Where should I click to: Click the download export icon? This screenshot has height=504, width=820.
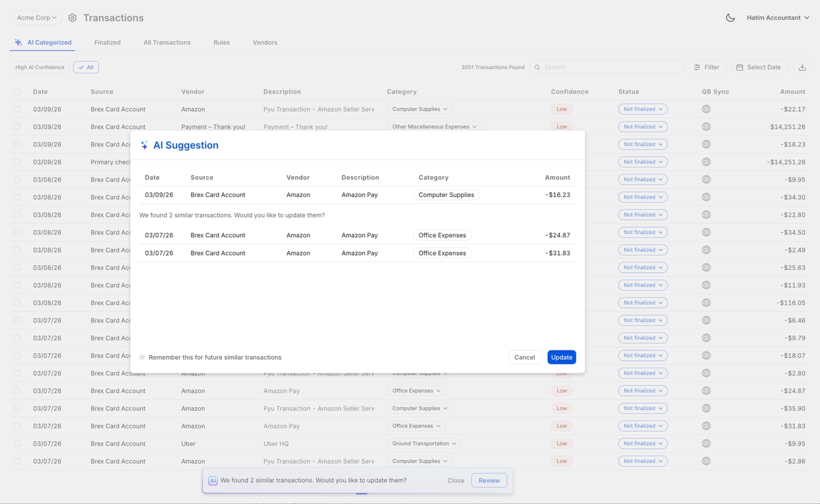[x=802, y=67]
